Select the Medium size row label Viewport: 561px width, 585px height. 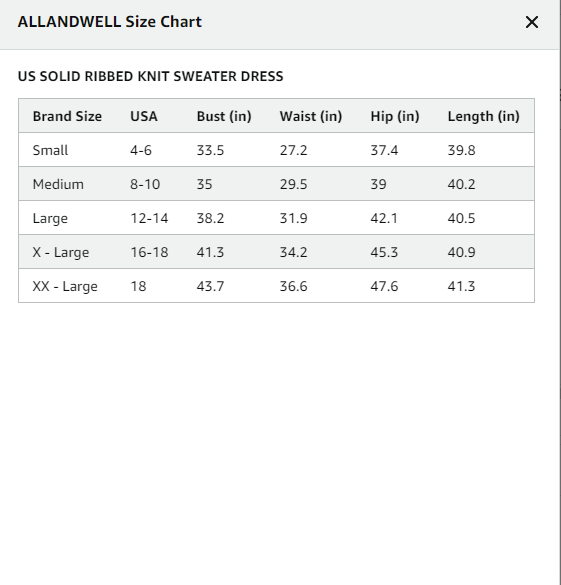click(x=58, y=184)
